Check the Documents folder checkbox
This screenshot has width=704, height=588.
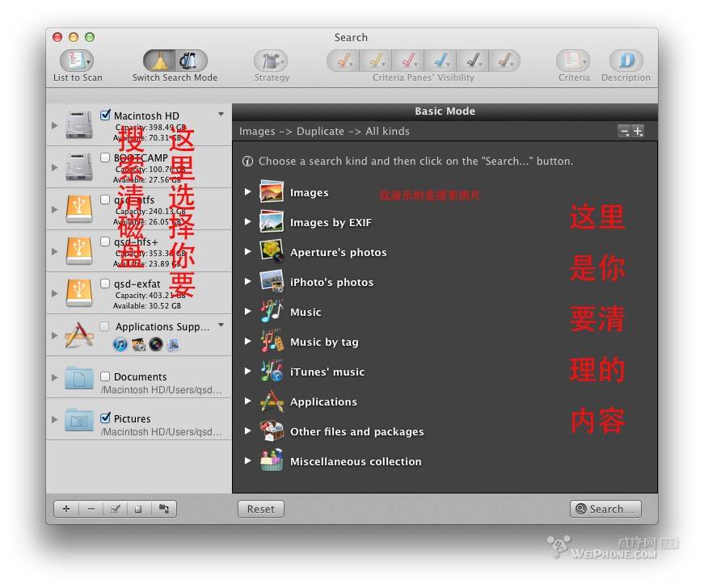coord(105,376)
